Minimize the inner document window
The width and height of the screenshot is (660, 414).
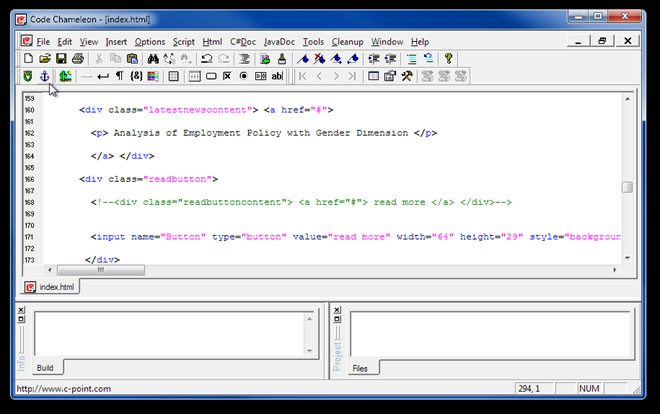point(578,41)
